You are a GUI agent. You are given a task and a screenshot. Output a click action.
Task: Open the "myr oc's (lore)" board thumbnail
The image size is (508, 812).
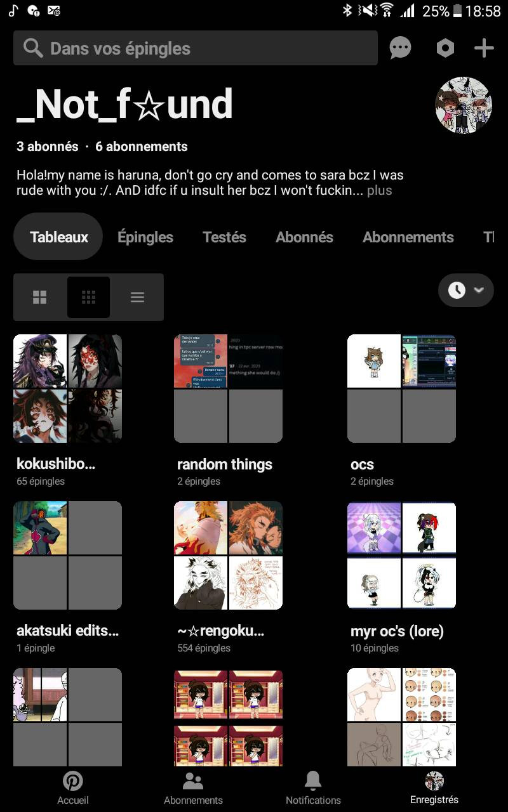click(x=401, y=555)
